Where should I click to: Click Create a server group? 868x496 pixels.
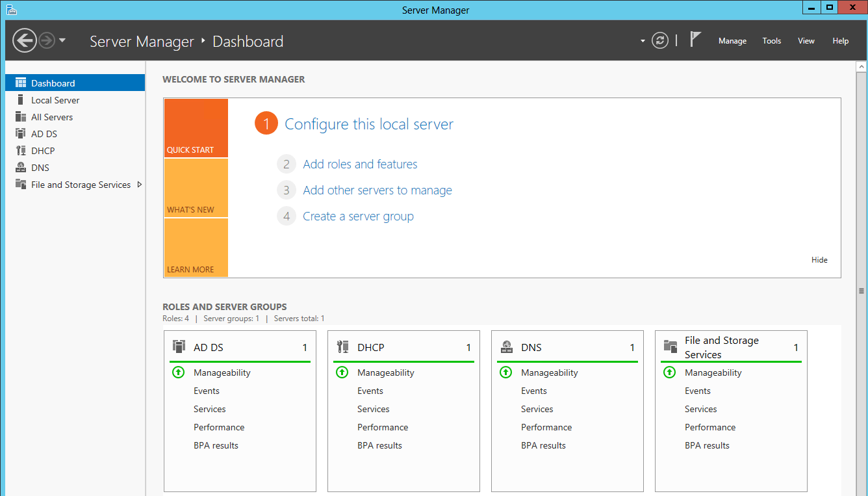(357, 216)
